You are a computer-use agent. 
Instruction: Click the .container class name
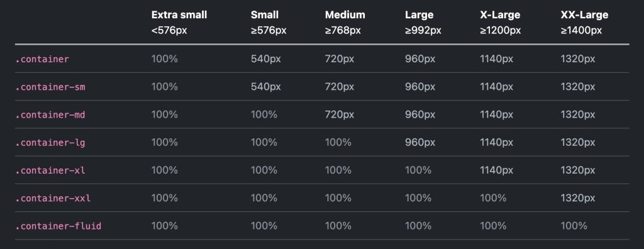(42, 59)
